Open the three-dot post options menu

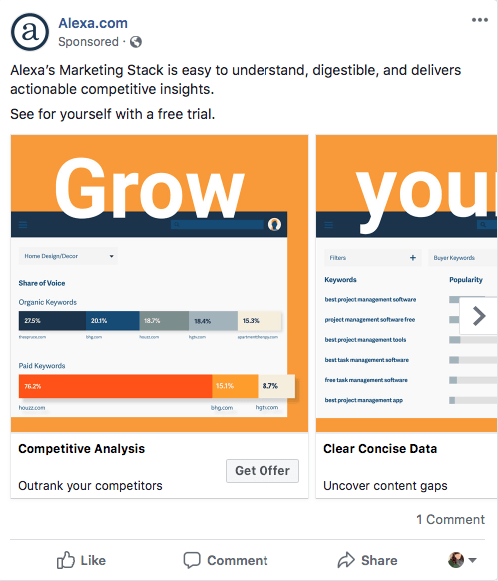tap(479, 20)
